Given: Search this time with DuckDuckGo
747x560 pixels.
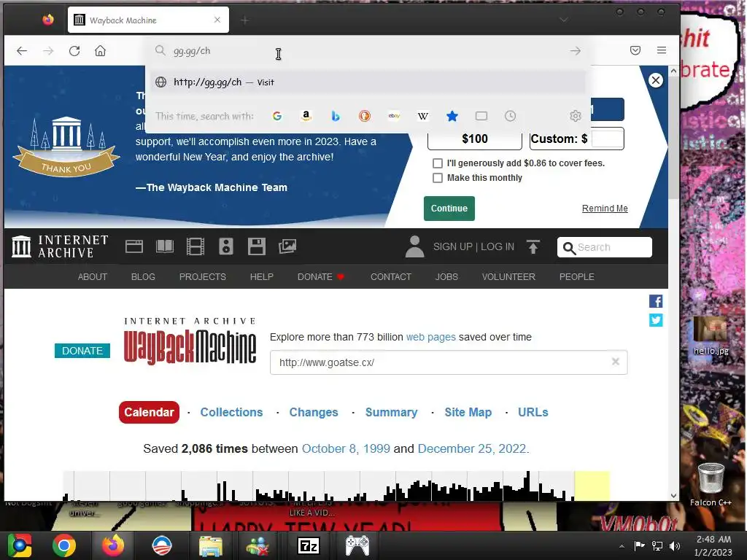Looking at the screenshot, I should [x=365, y=116].
